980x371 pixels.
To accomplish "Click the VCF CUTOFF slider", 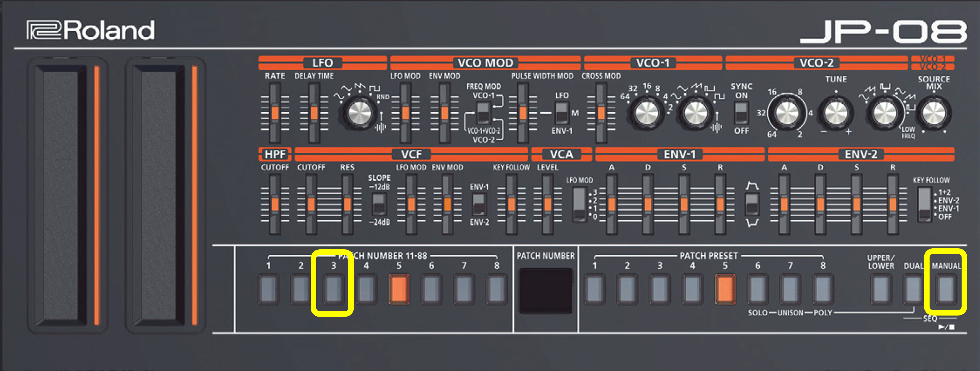I will coord(311,205).
